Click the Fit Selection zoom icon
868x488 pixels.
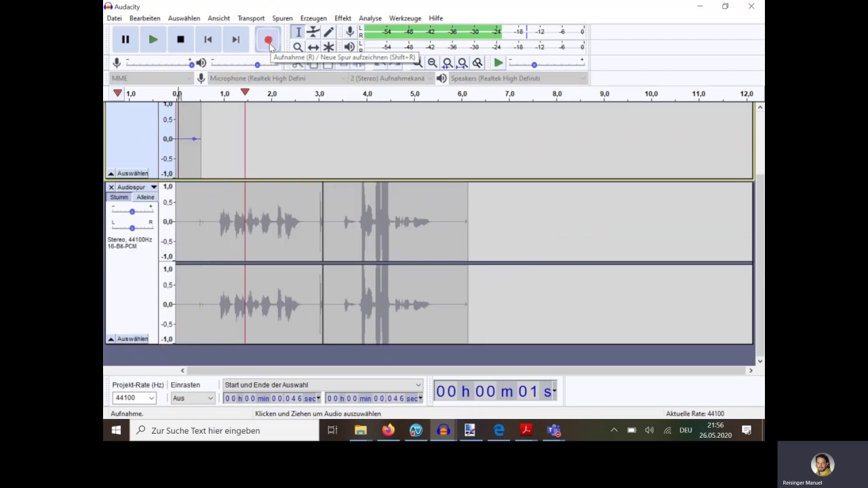448,63
